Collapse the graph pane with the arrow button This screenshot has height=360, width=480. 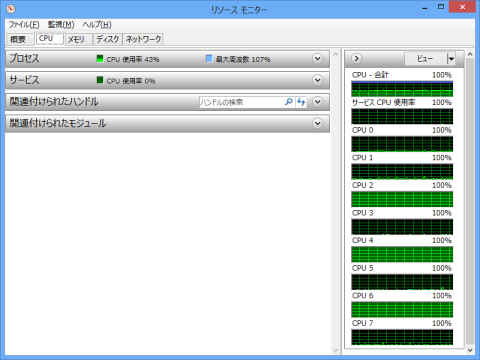(x=356, y=59)
